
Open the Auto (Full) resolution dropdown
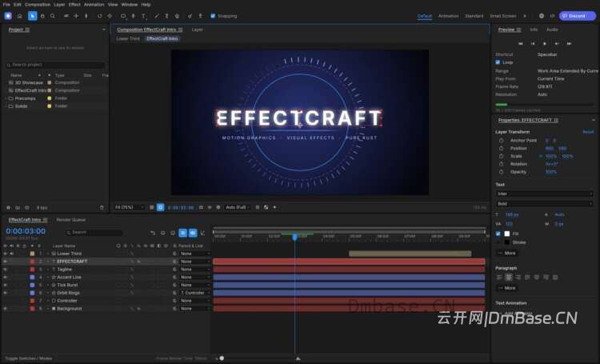coord(237,207)
